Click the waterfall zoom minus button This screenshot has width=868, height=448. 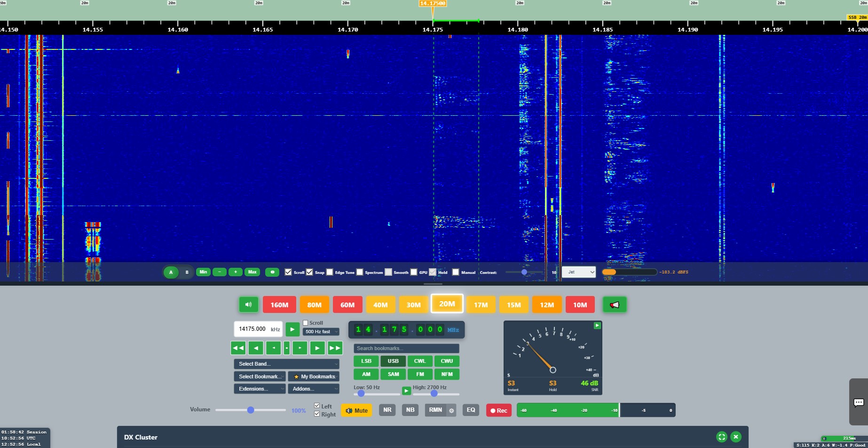220,272
